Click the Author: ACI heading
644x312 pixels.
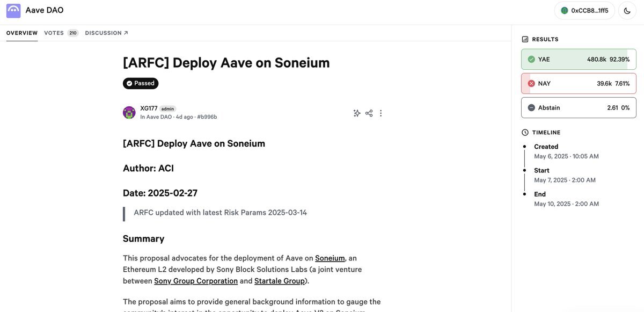pos(149,169)
